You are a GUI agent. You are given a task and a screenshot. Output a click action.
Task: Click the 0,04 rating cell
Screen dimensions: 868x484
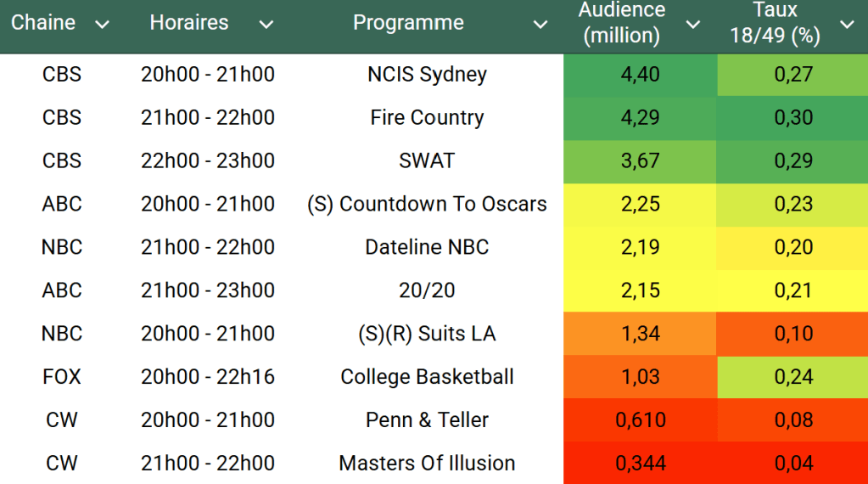792,464
